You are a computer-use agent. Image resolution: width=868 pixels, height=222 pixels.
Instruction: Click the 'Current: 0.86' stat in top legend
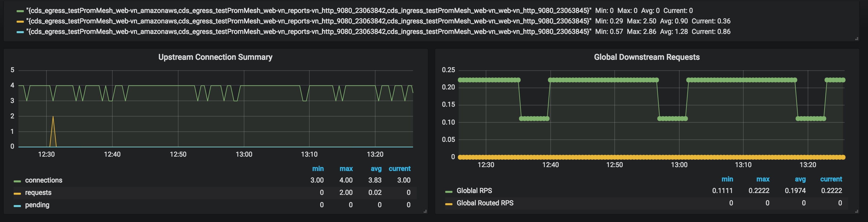point(711,31)
